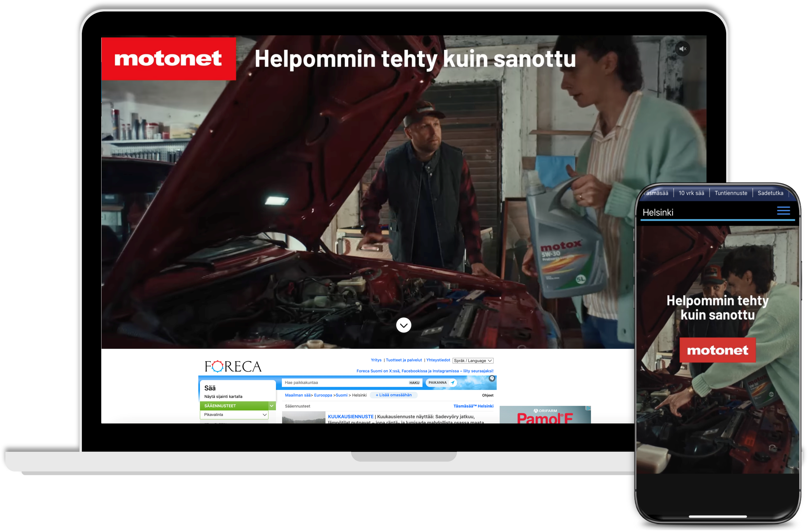
Task: Open the Språk / Language dropdown
Action: pyautogui.click(x=473, y=361)
